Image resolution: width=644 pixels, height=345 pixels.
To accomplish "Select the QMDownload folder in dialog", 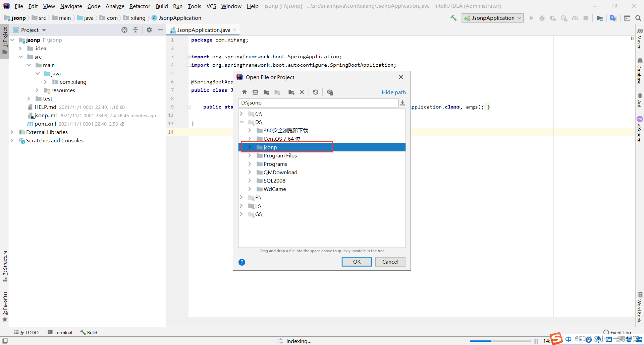I will pos(280,172).
